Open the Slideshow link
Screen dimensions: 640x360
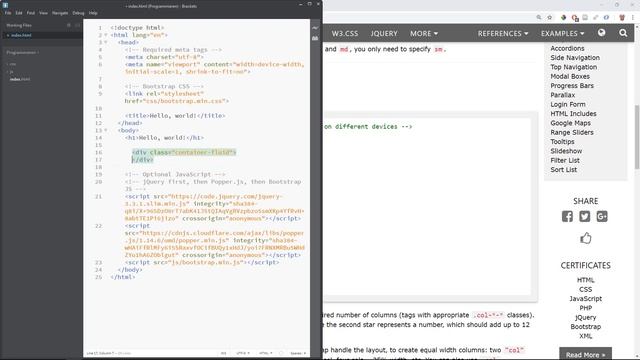566,151
